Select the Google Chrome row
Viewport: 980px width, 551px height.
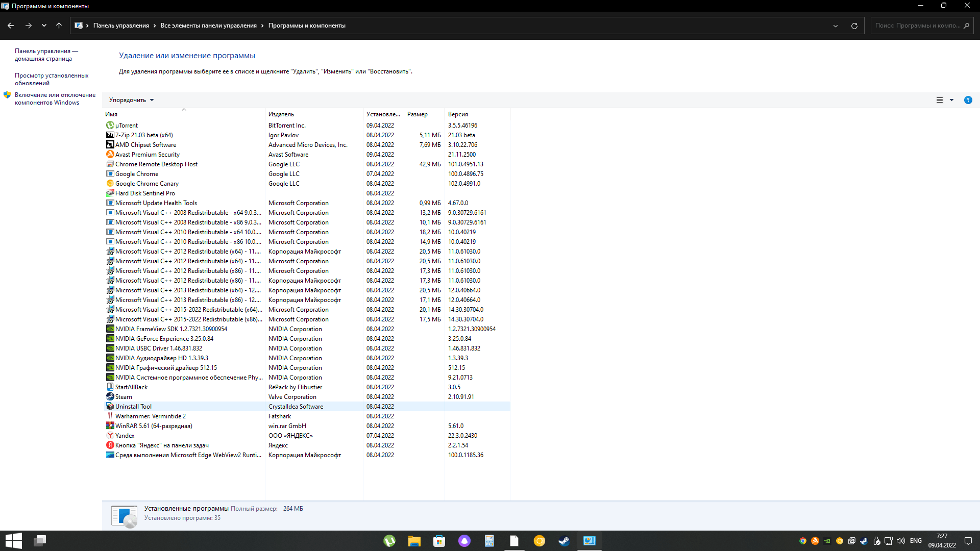tap(306, 174)
